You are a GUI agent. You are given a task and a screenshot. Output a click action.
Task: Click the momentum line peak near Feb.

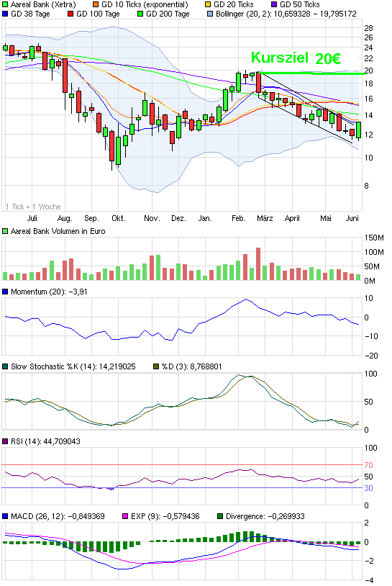[245, 299]
